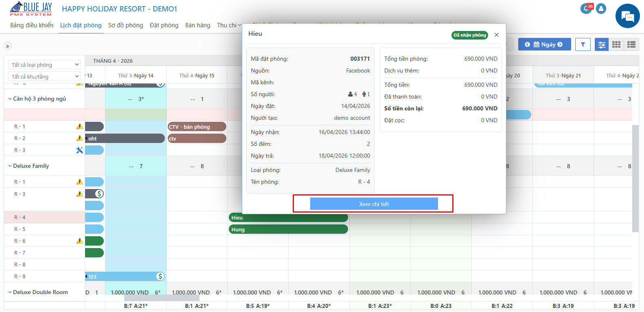Select room row R - 8
The height and width of the screenshot is (312, 644).
[44, 264]
